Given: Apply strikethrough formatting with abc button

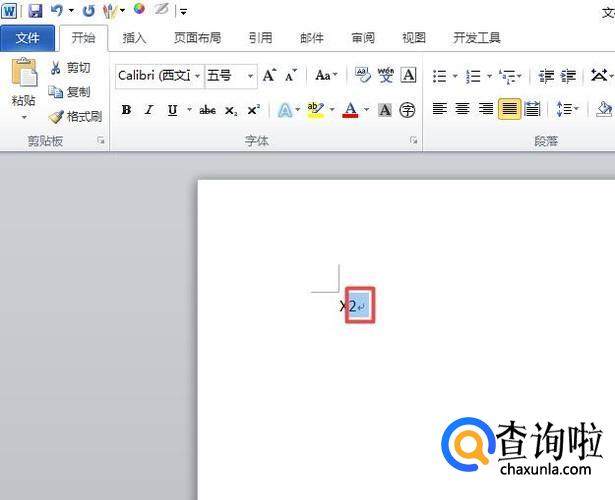Looking at the screenshot, I should [207, 110].
